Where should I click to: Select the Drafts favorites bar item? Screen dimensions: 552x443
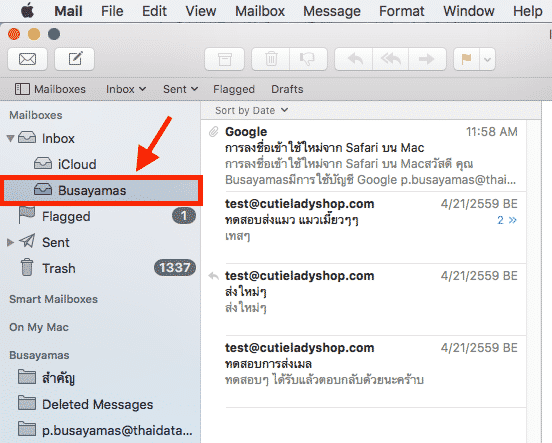point(287,89)
